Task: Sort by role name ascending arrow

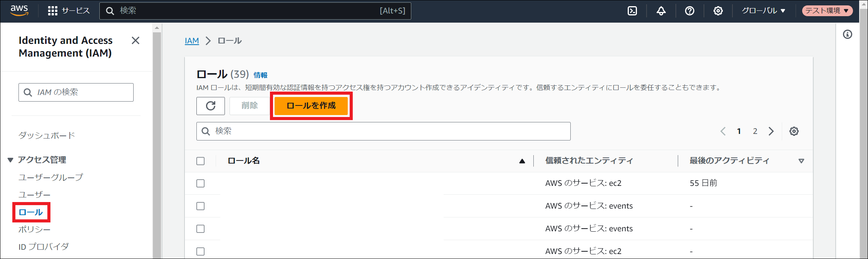Action: tap(522, 161)
